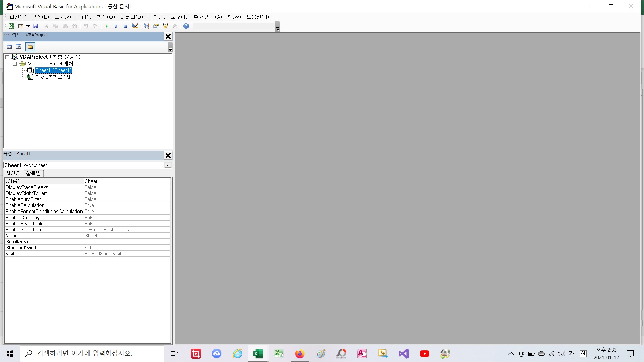Viewport: 644px width, 362px height.
Task: Click the blue Help question icon
Action: (x=186, y=26)
